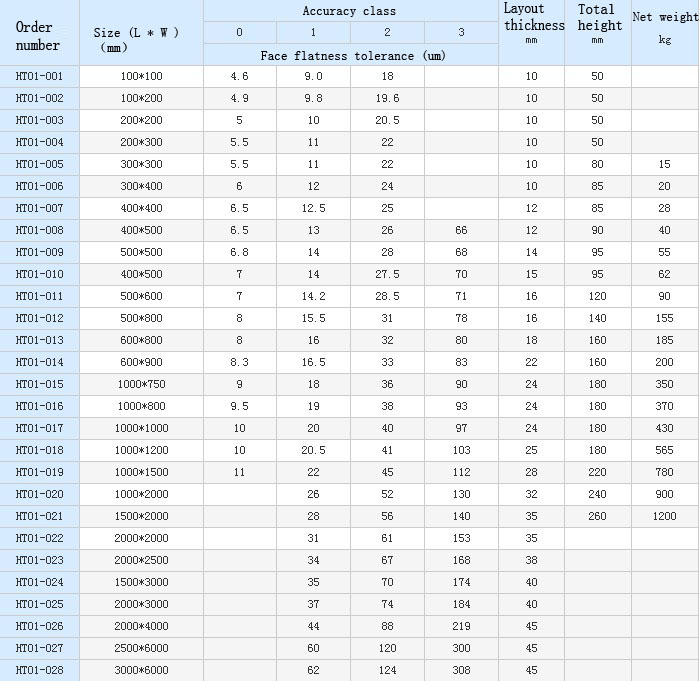Click the class 3 value 219
The image size is (700, 681).
[462, 626]
